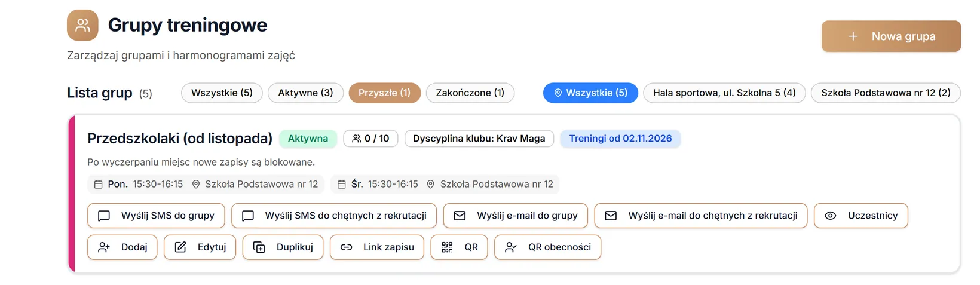
Task: Click the envelope icon in e-mail do grupy
Action: tap(460, 216)
